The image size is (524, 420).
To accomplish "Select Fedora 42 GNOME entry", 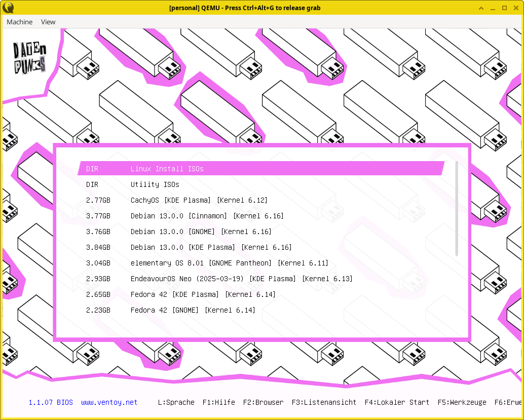I will tap(193, 310).
